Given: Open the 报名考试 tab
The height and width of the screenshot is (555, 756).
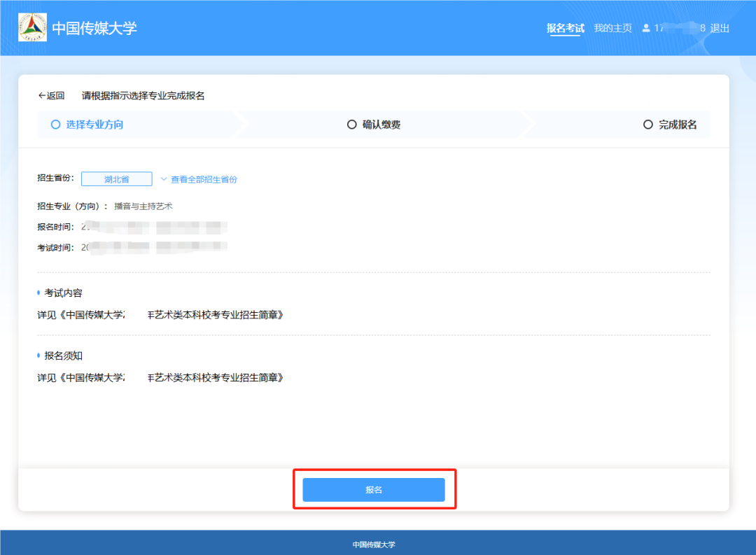Looking at the screenshot, I should (x=565, y=29).
